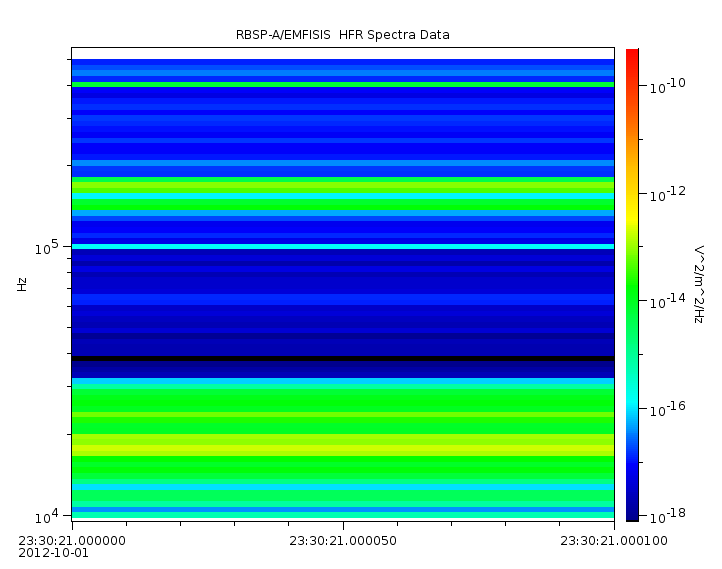Image resolution: width=722 pixels, height=569 pixels.
Task: Click the time label 23:30:21.000100
Action: pyautogui.click(x=614, y=540)
